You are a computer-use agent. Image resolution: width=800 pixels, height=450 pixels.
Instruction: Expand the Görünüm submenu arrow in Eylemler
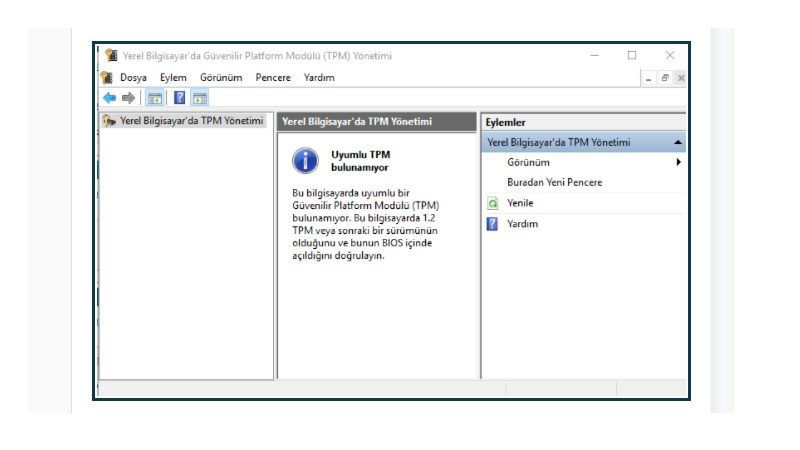click(678, 162)
